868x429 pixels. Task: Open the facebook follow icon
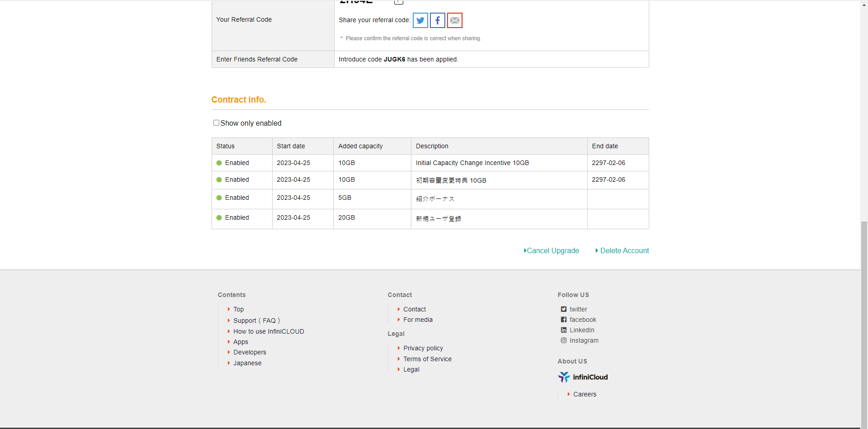click(x=582, y=320)
